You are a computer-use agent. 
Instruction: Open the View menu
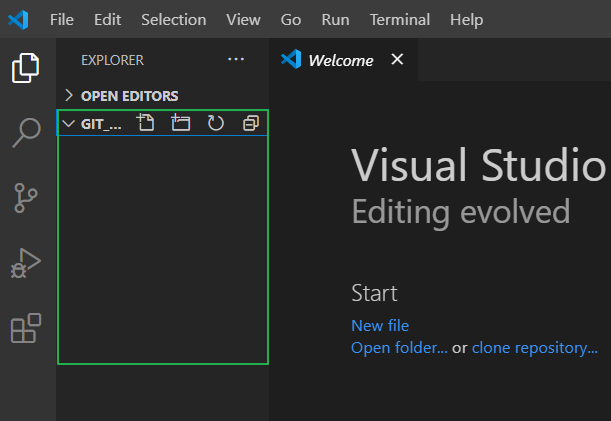coord(244,19)
